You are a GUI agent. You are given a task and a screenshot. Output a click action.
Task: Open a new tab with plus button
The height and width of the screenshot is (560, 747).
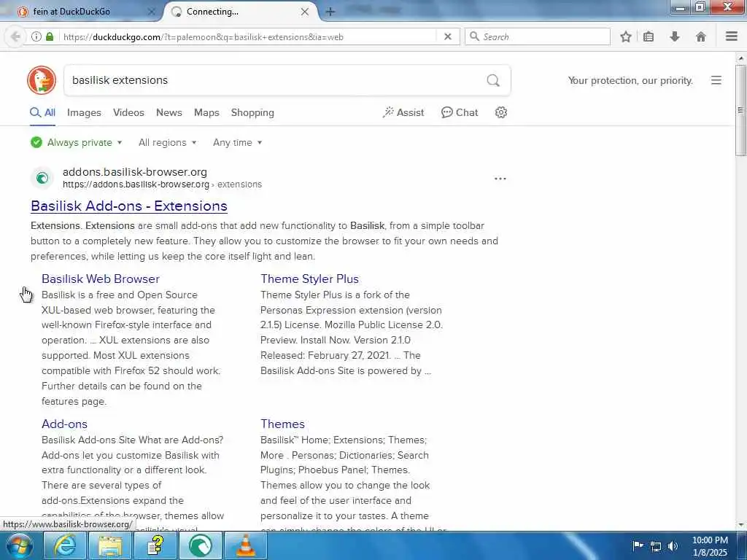(x=330, y=12)
